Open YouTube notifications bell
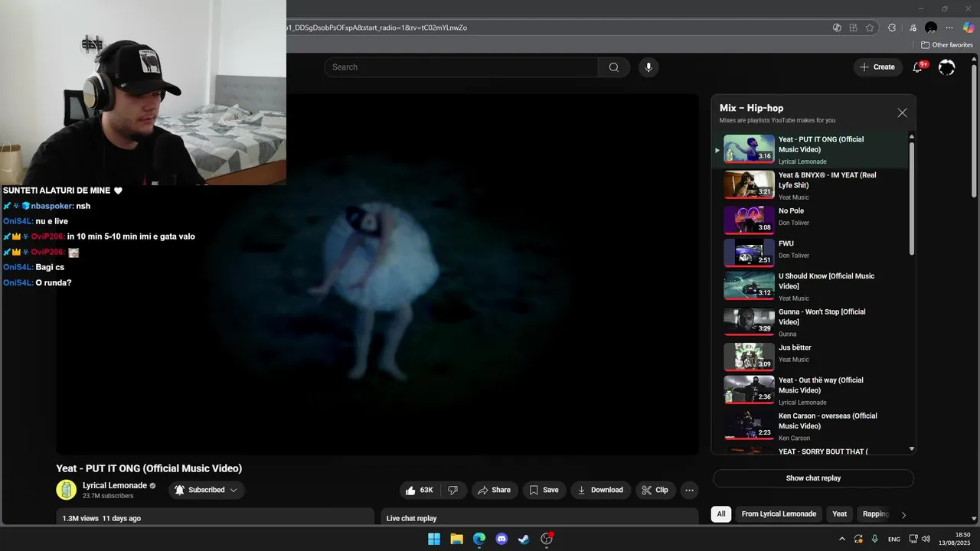Viewport: 980px width, 551px height. click(x=917, y=67)
